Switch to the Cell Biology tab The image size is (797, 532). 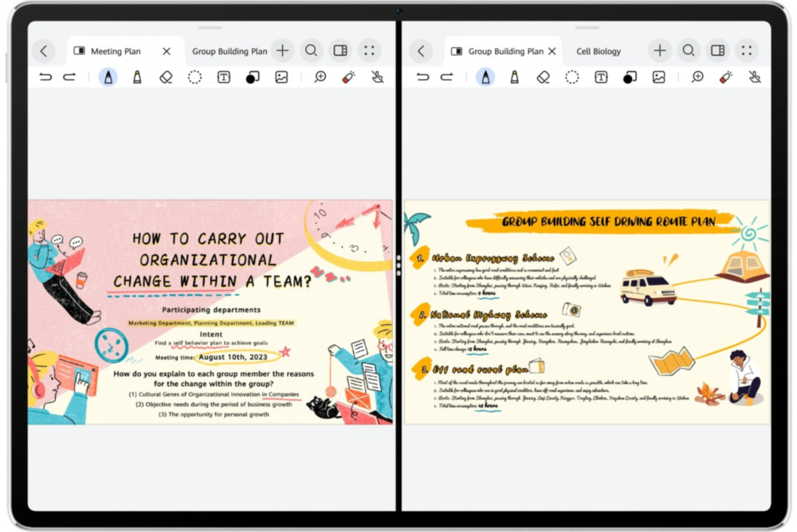click(599, 51)
